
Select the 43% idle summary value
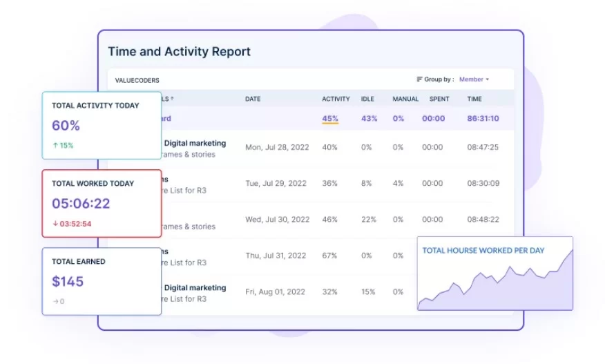[x=369, y=119]
